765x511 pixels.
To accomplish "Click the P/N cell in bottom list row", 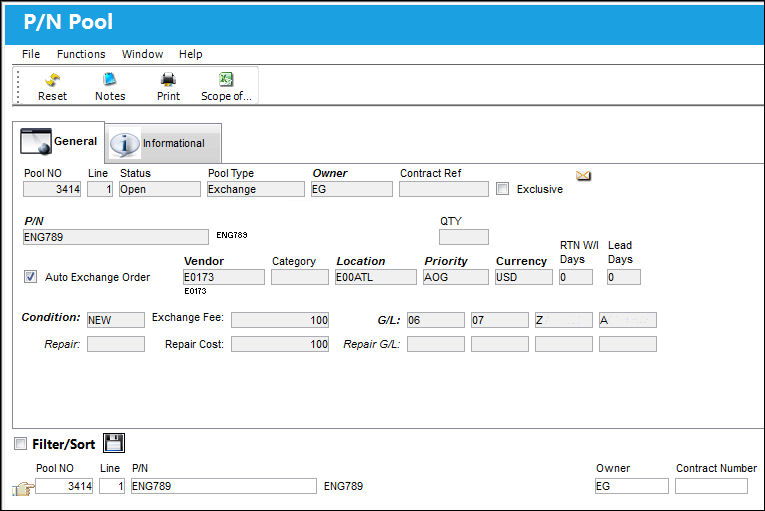I will click(x=223, y=486).
